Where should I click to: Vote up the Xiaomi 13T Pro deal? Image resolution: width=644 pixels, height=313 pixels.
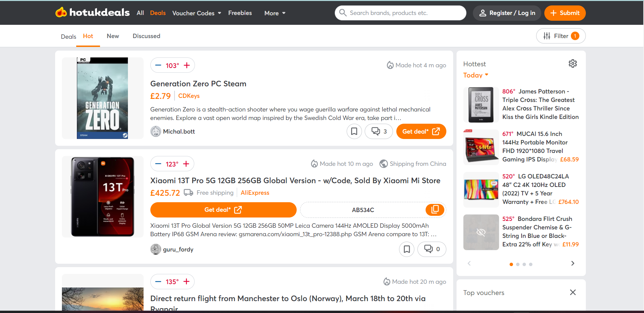pos(186,164)
